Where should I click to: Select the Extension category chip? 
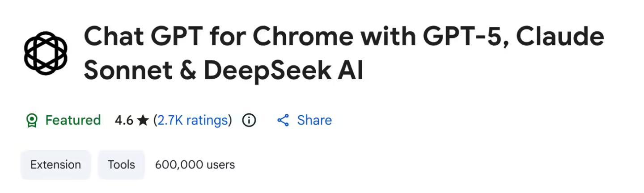(x=55, y=164)
